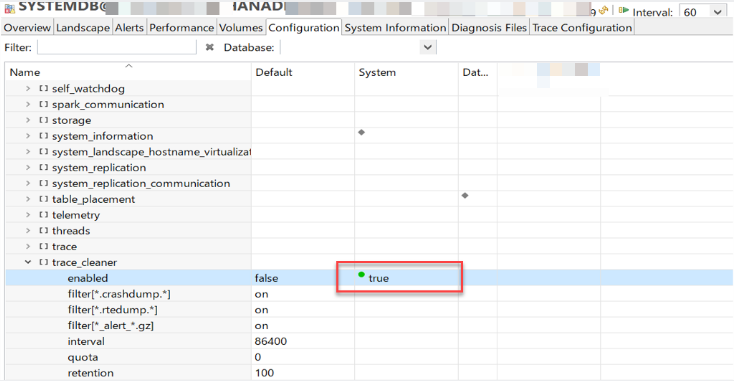The width and height of the screenshot is (734, 381).
Task: Expand the table_placement section
Action: pos(28,199)
